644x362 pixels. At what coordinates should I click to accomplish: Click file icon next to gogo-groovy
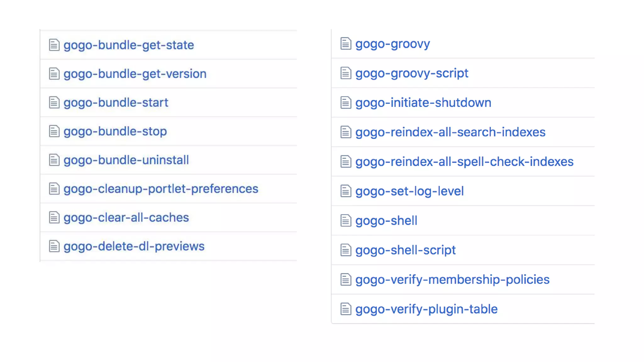click(x=346, y=44)
